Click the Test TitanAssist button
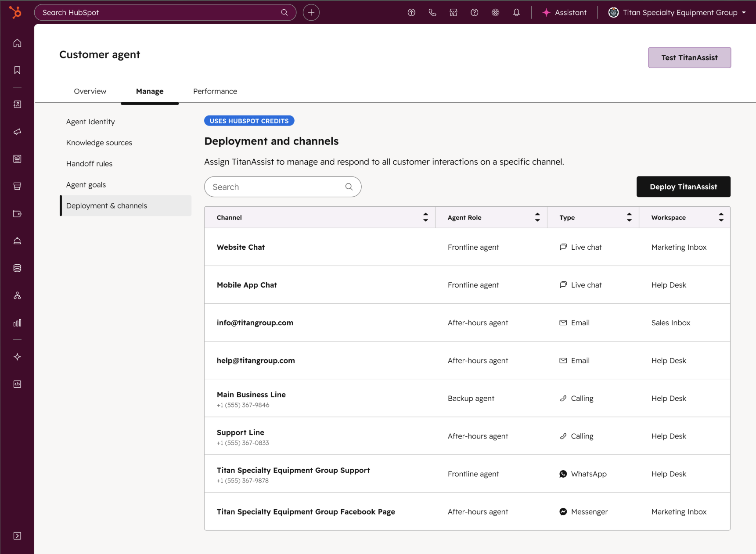756x554 pixels. coord(689,58)
